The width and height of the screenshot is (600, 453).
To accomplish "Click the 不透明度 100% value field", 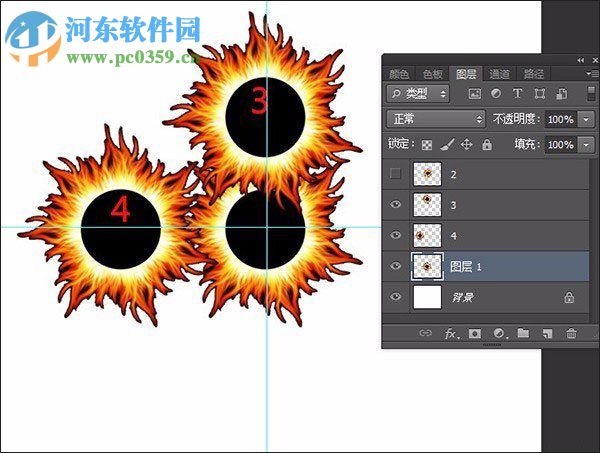I will 561,119.
